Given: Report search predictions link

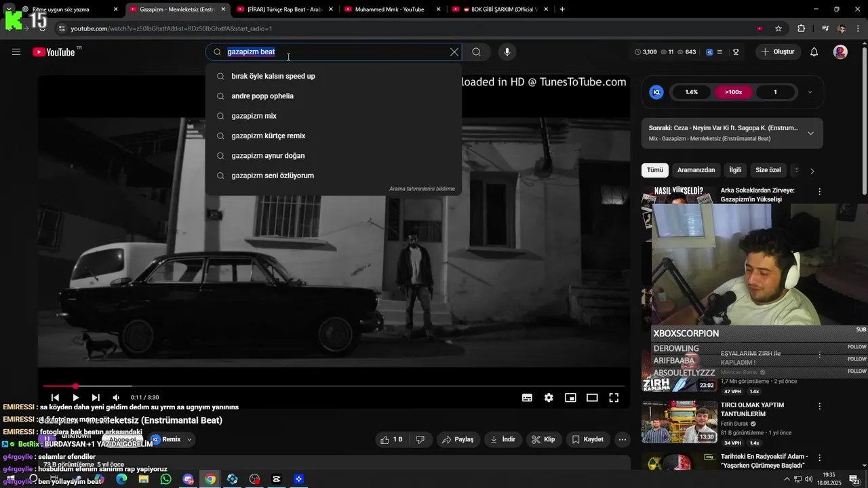Looking at the screenshot, I should click(422, 188).
